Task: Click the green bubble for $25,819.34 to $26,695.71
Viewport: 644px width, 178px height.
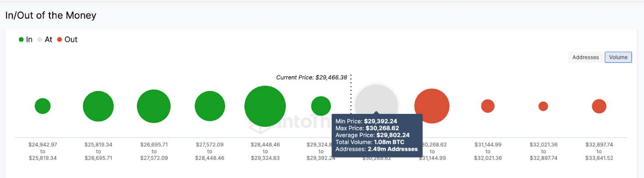Action: pos(98,107)
